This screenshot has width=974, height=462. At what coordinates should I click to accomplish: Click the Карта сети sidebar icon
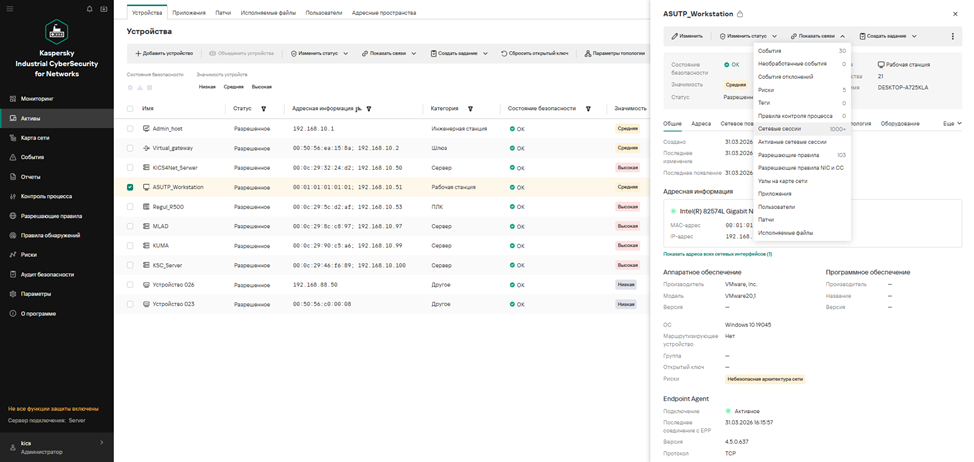point(12,138)
